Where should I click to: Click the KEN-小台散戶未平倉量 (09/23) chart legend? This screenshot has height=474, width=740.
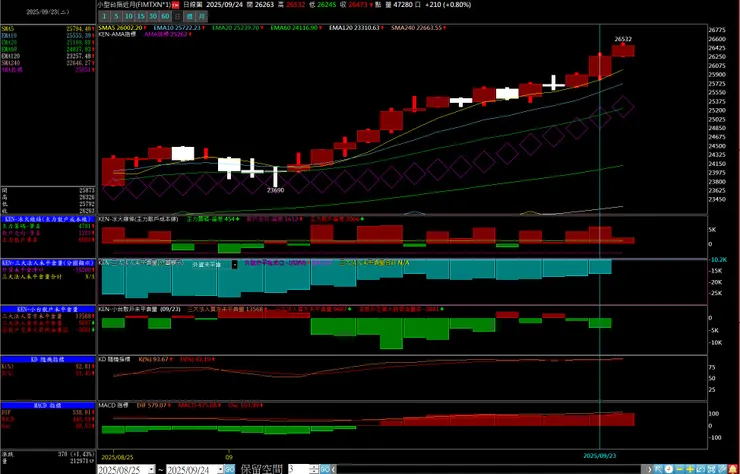[x=139, y=309]
